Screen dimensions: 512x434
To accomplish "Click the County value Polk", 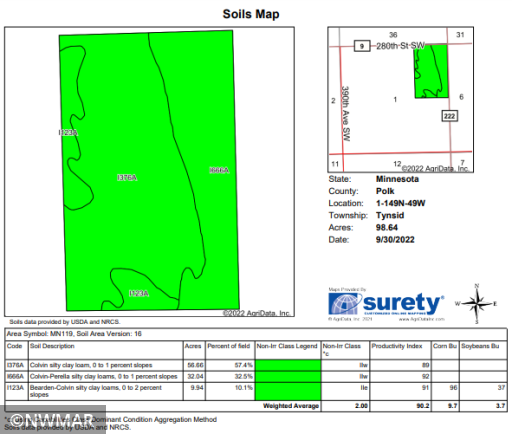I will pos(385,191).
